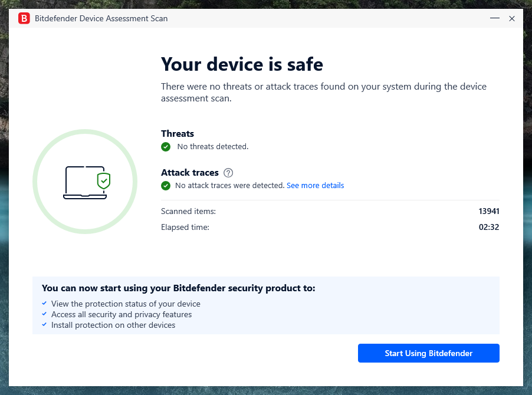Click the elapsed time value 02:32
The width and height of the screenshot is (532, 395).
[490, 227]
